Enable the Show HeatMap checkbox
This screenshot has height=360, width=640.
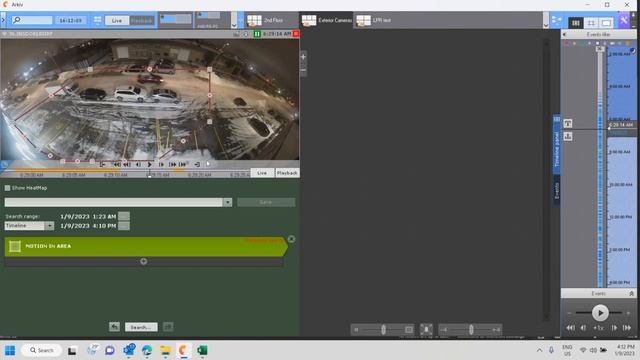tap(7, 188)
